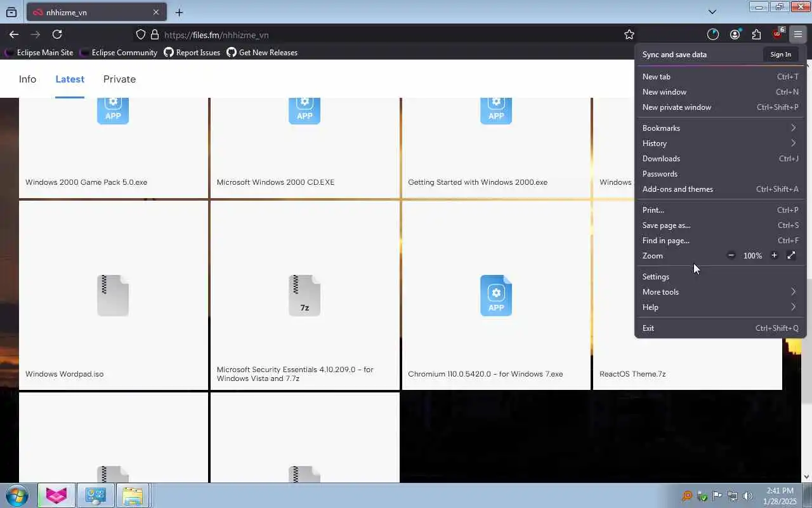
Task: Expand the History submenu
Action: coord(720,143)
